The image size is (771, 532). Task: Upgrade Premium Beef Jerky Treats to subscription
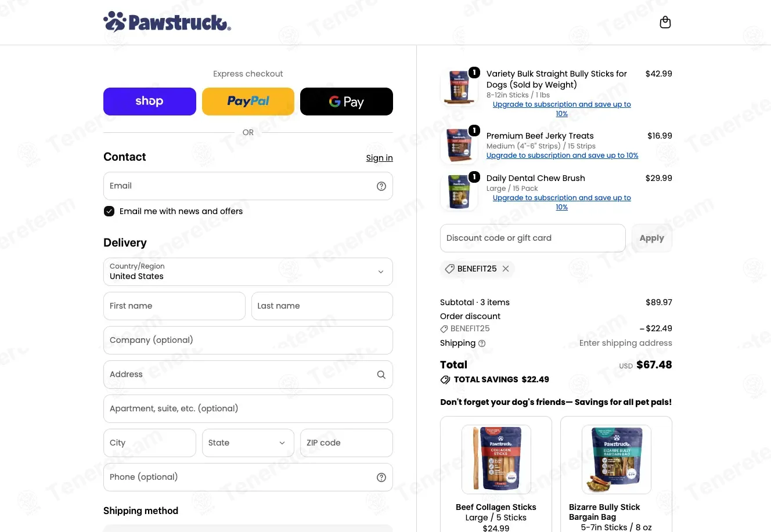562,155
